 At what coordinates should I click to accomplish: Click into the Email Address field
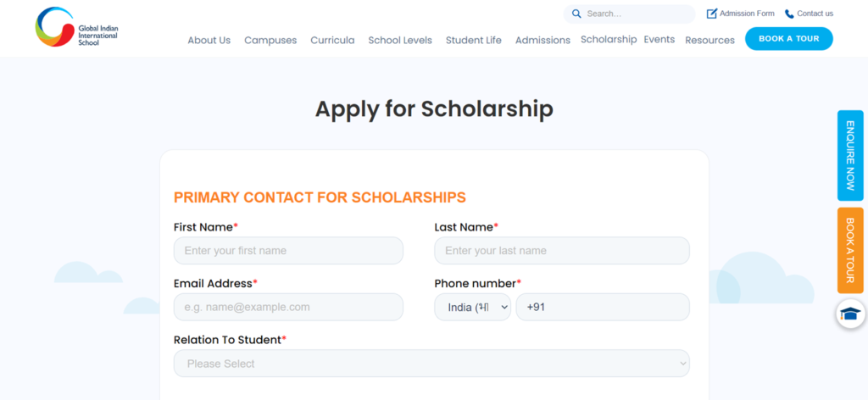coord(288,307)
